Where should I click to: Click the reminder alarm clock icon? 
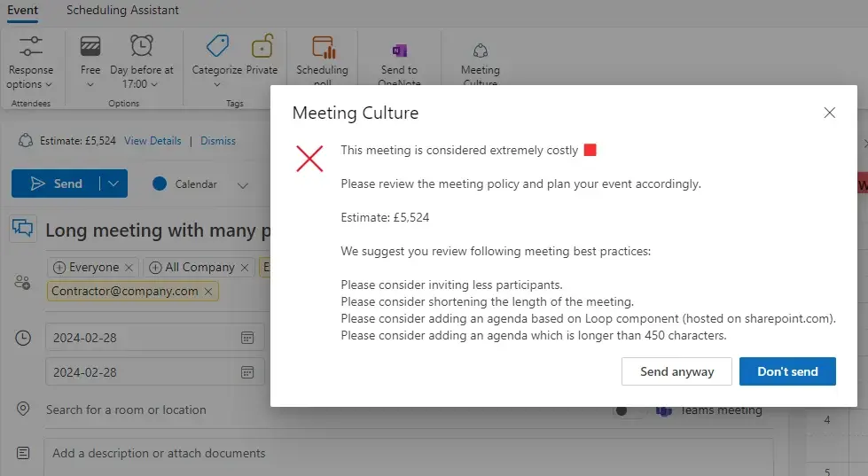click(x=142, y=45)
